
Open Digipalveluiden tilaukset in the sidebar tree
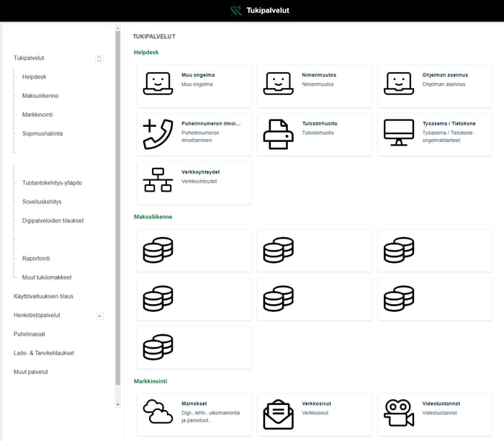click(53, 220)
